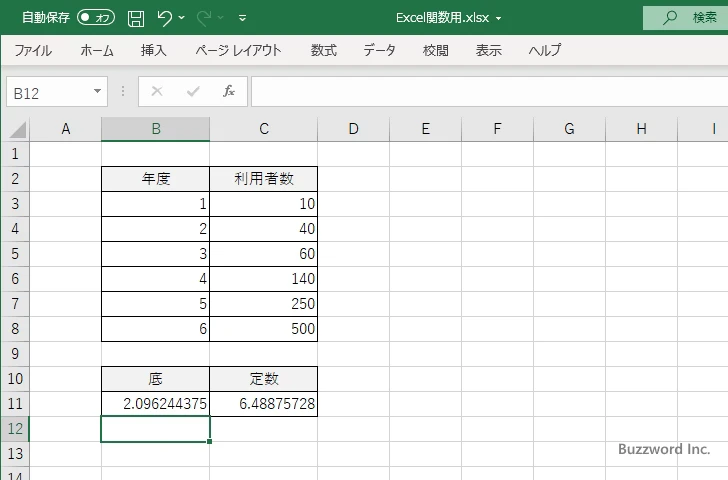Image resolution: width=728 pixels, height=480 pixels.
Task: Select column D header
Action: coord(354,129)
